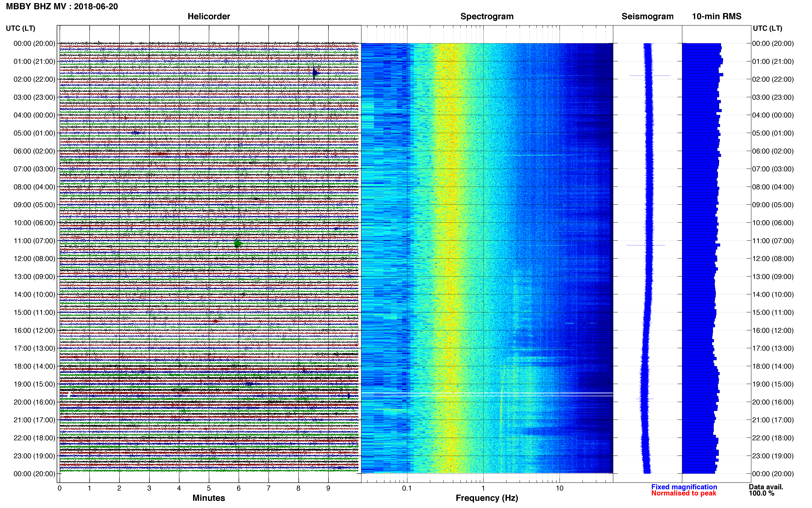
Task: Click the left '05:00 (01:00)' time label
Action: [x=34, y=133]
